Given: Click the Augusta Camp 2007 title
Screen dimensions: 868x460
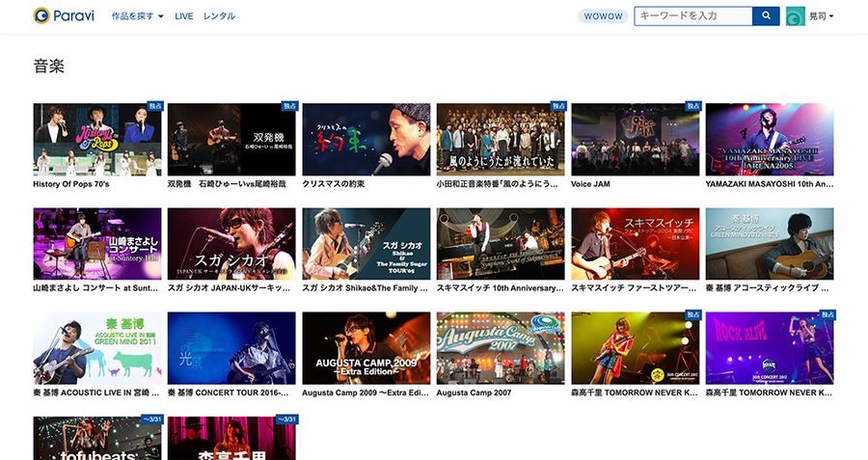Looking at the screenshot, I should (x=474, y=393).
